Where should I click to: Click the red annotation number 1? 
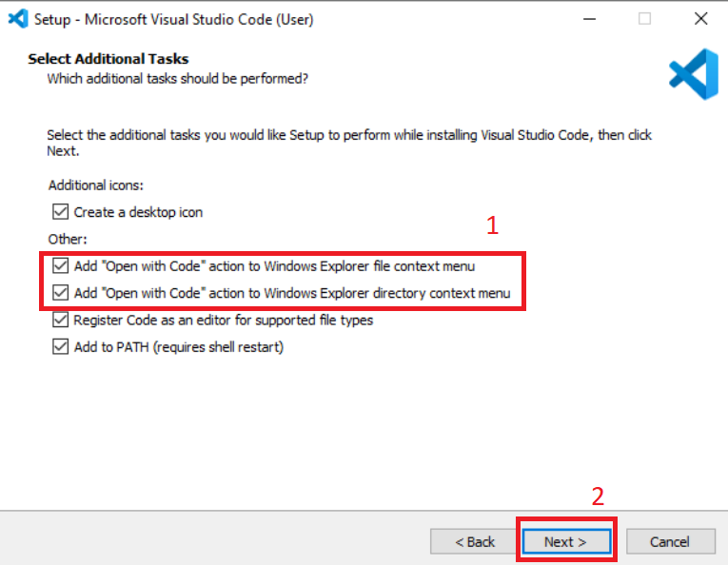492,225
